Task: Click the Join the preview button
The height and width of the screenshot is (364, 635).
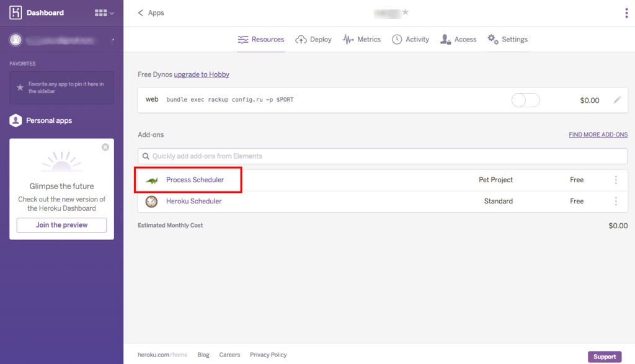Action: click(x=61, y=225)
